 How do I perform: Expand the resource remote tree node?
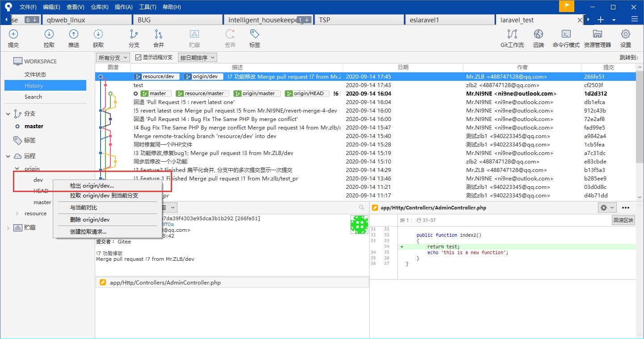tap(17, 213)
